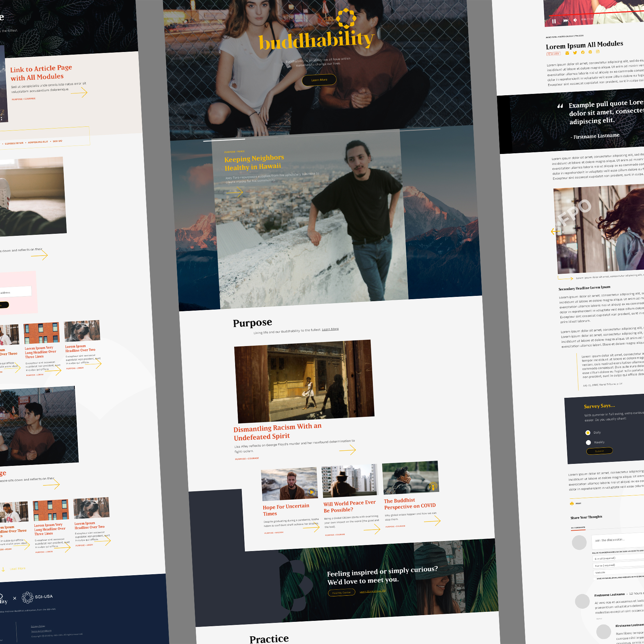Pause the video in the right page
644x644 pixels.
click(554, 21)
